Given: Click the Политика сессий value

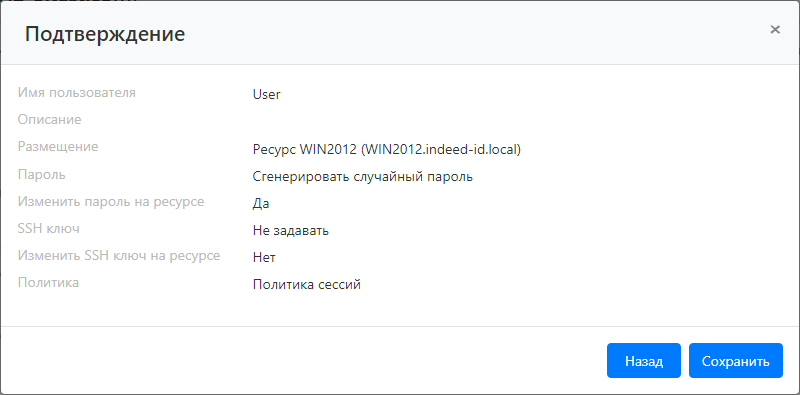Looking at the screenshot, I should (x=307, y=285).
